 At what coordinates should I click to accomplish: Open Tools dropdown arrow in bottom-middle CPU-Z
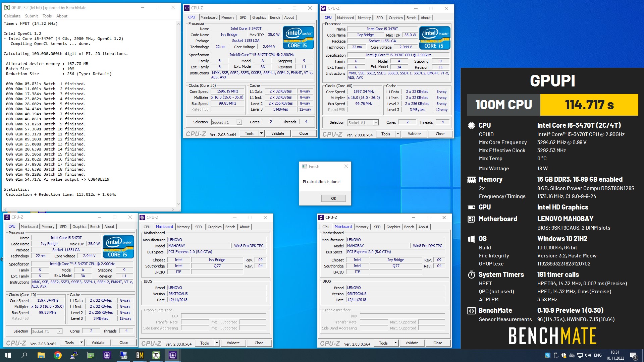coord(217,343)
